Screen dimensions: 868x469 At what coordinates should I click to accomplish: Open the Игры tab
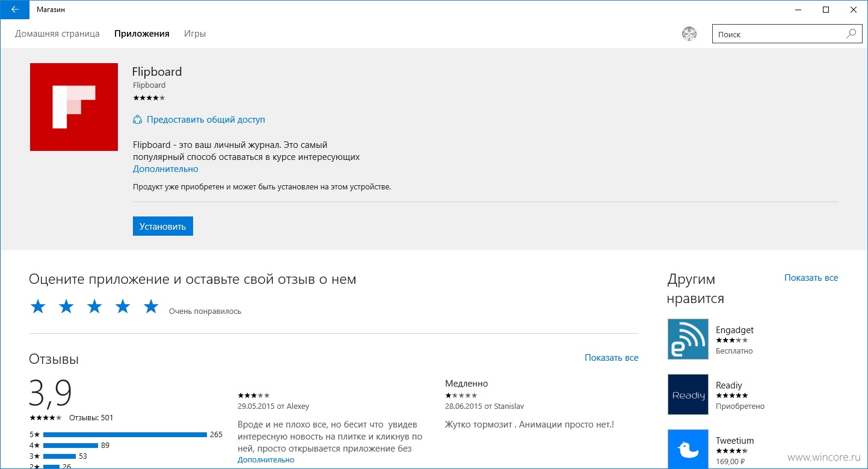[x=195, y=34]
